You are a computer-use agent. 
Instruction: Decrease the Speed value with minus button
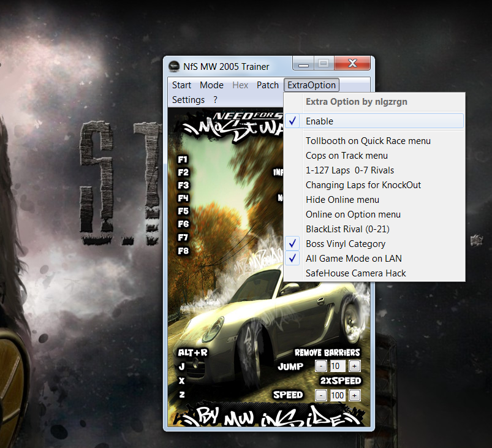pos(320,395)
